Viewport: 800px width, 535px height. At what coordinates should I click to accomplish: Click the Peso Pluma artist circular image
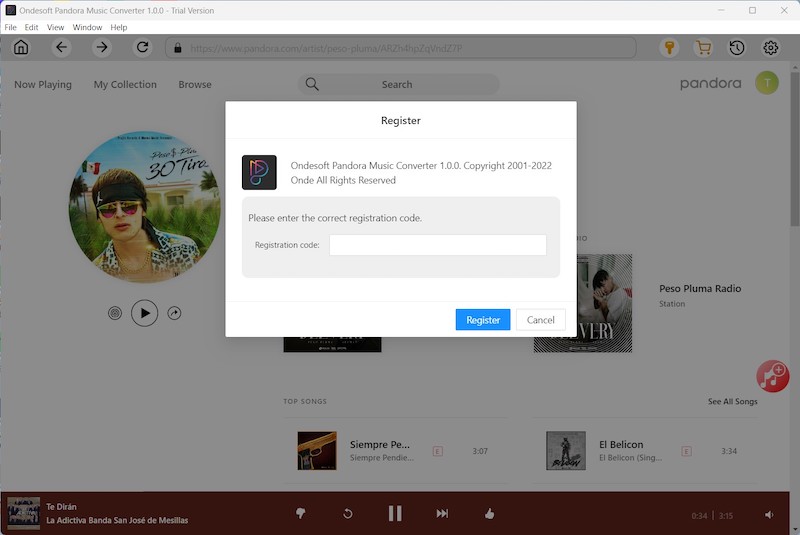(x=145, y=207)
